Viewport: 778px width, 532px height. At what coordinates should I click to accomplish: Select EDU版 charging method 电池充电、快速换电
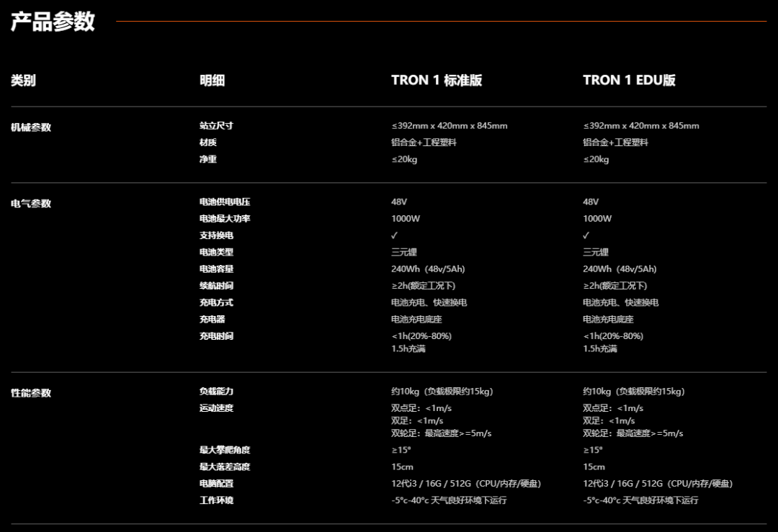(x=621, y=303)
